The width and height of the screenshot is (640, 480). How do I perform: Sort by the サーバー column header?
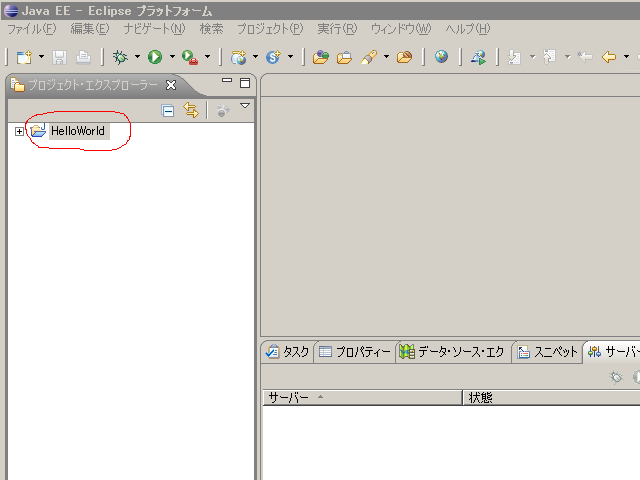coord(362,397)
